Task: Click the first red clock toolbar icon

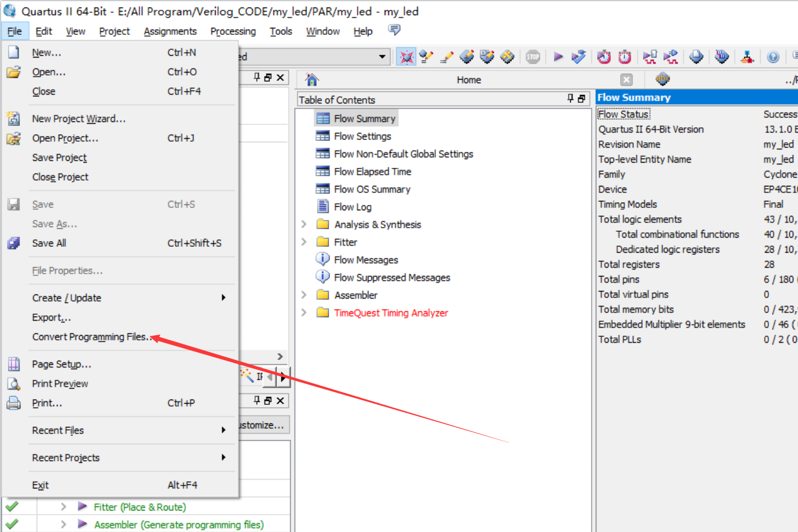Action: (x=604, y=56)
